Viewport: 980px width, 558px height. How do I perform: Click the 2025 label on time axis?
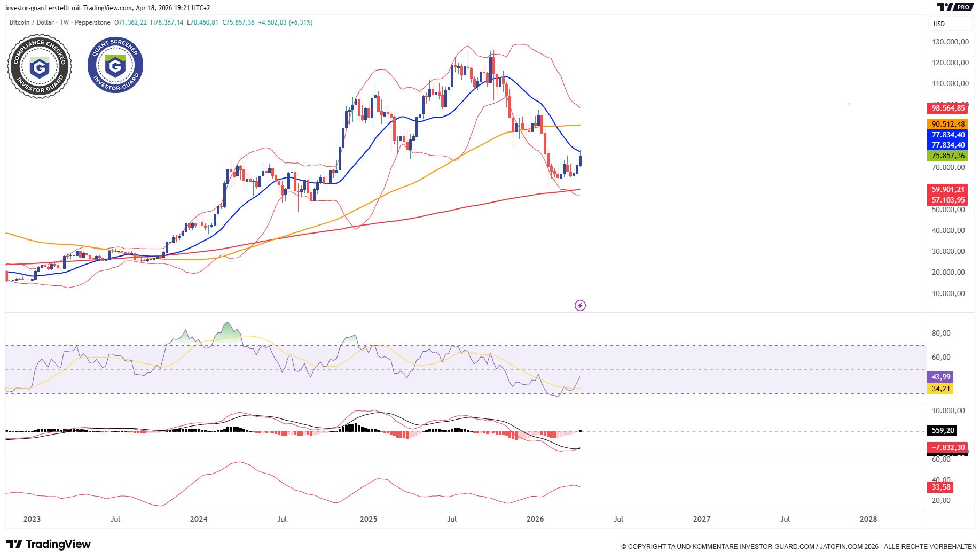coord(369,519)
